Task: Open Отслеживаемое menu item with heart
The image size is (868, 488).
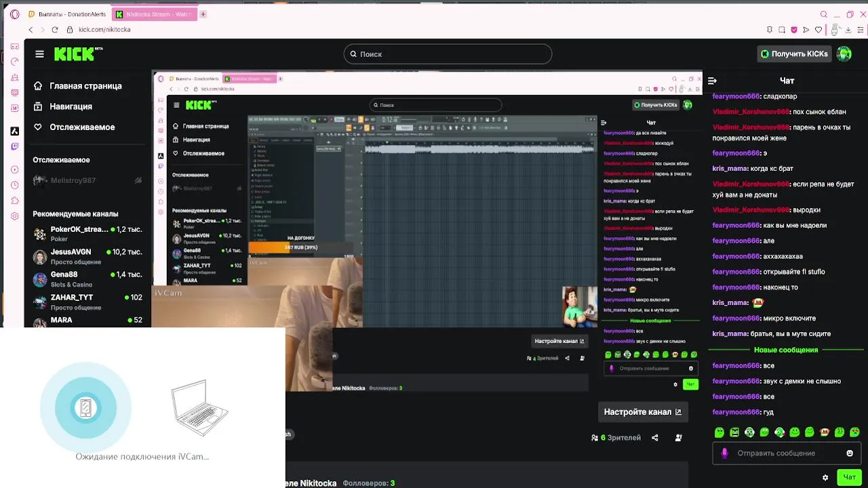Action: [75, 127]
